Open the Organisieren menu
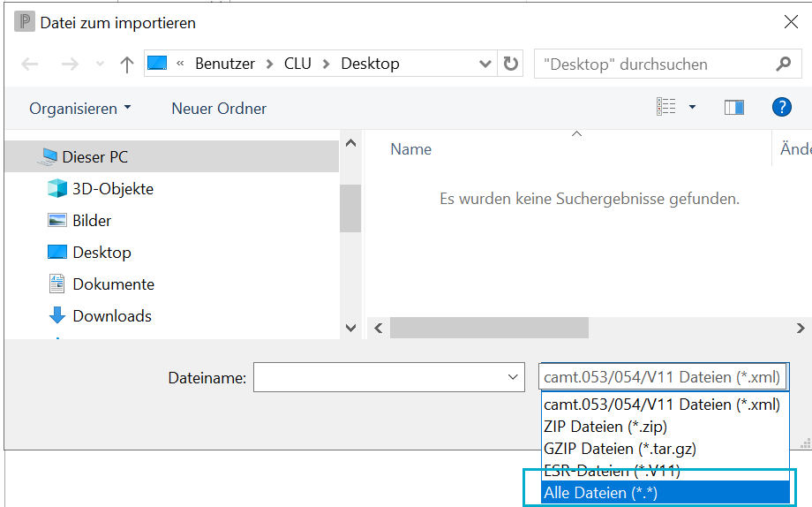812x507 pixels. pos(79,109)
